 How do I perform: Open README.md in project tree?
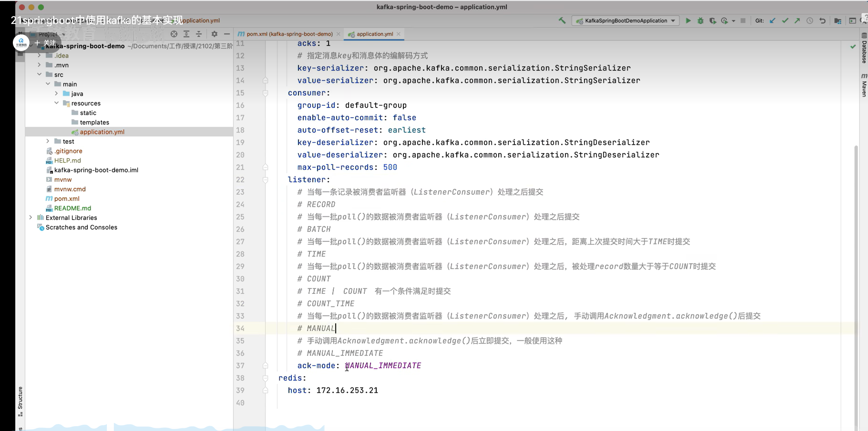pos(73,208)
